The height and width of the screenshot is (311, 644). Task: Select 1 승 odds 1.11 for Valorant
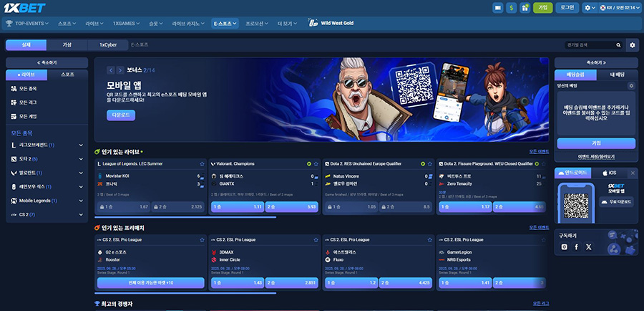tap(238, 207)
